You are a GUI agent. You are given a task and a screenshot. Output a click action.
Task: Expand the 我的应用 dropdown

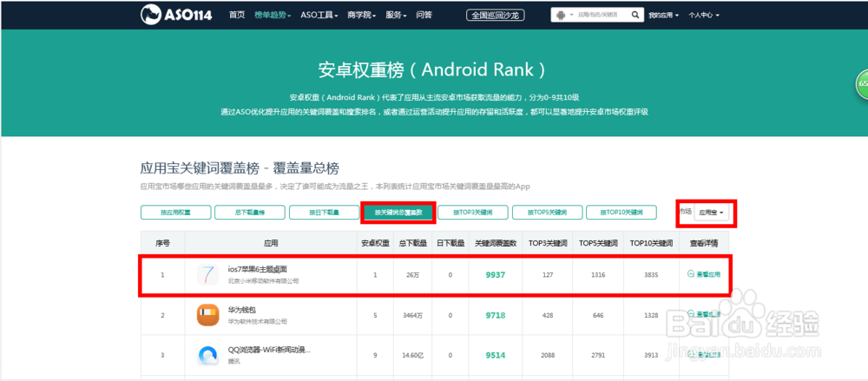coord(664,15)
